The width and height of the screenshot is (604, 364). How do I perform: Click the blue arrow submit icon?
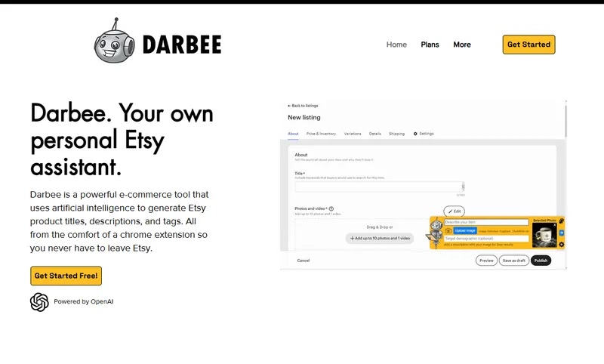[561, 233]
